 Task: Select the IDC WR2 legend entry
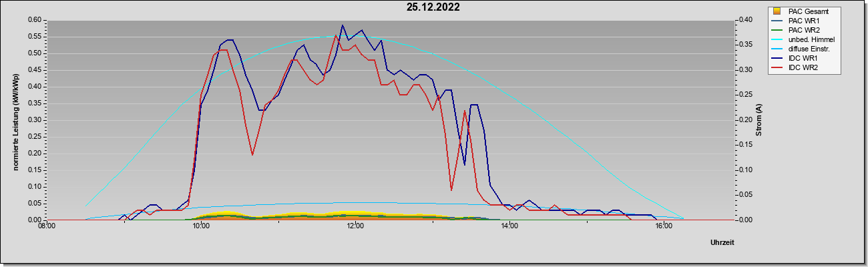[x=803, y=67]
